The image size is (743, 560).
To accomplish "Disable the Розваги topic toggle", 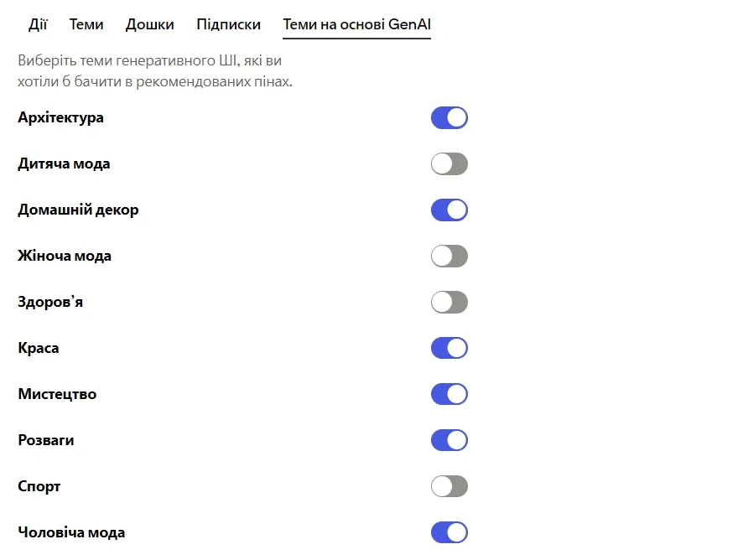I will (449, 439).
